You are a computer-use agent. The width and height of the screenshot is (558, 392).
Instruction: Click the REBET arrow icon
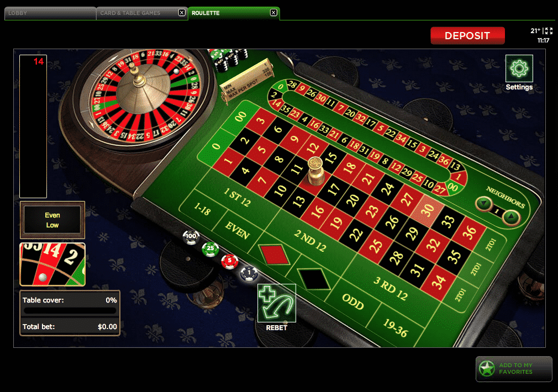tap(276, 303)
